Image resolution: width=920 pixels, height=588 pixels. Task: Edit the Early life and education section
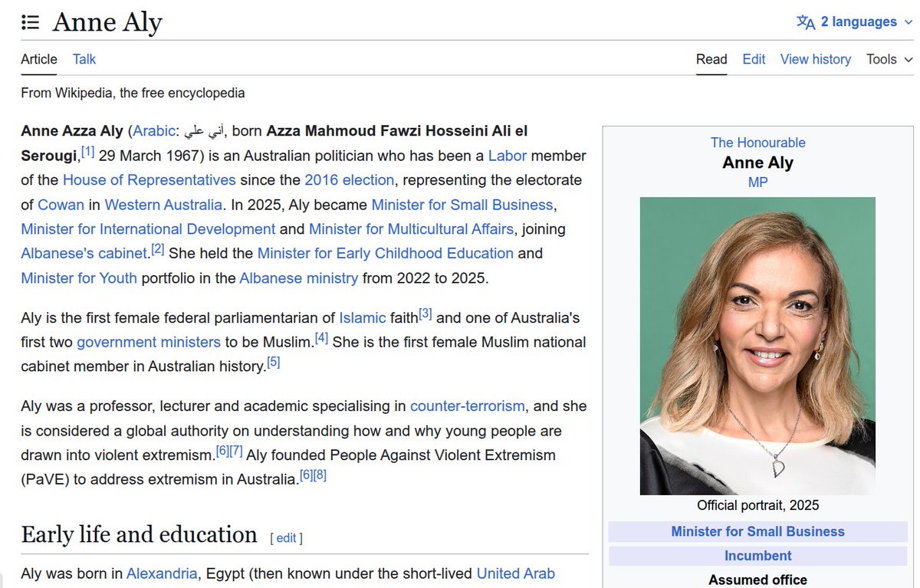pyautogui.click(x=286, y=538)
